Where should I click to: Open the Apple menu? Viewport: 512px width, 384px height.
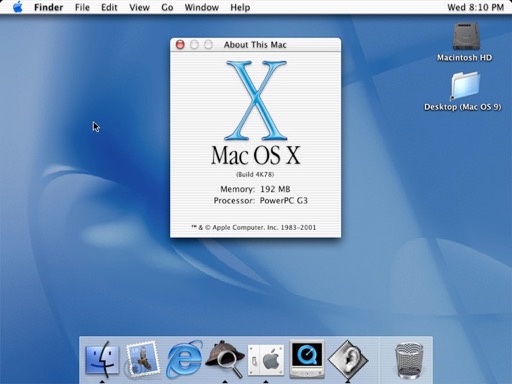click(x=18, y=7)
